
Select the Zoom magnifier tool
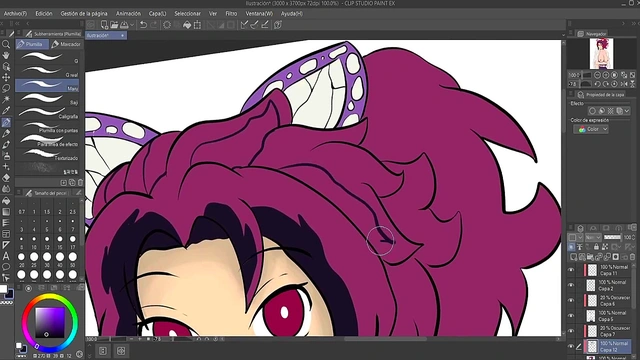(x=6, y=44)
